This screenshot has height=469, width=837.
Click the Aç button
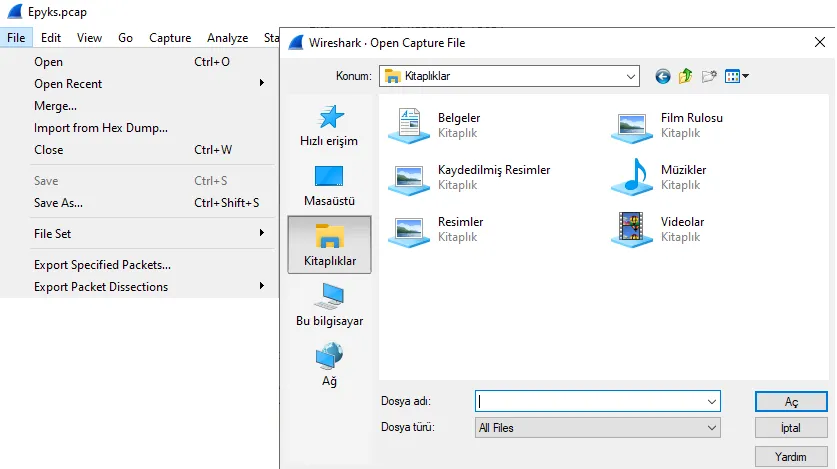point(791,402)
